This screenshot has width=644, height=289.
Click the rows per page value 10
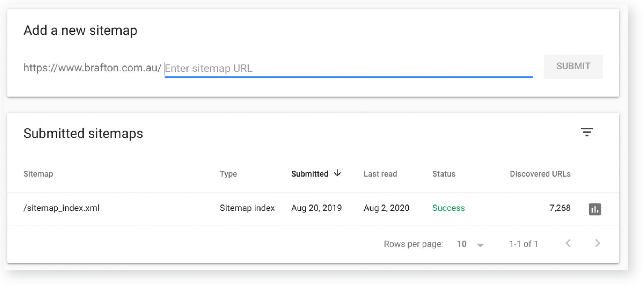coord(461,244)
